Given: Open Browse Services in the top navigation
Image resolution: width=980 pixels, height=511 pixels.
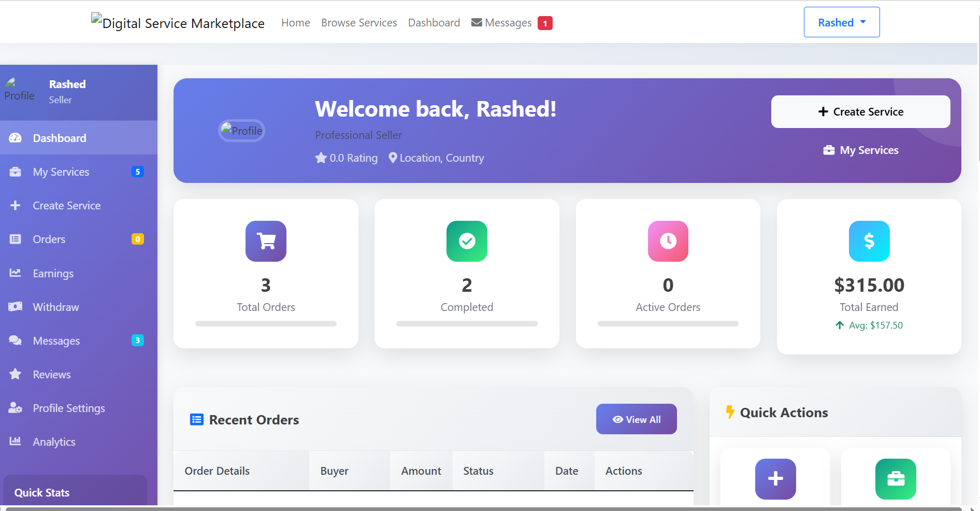Looking at the screenshot, I should 359,23.
